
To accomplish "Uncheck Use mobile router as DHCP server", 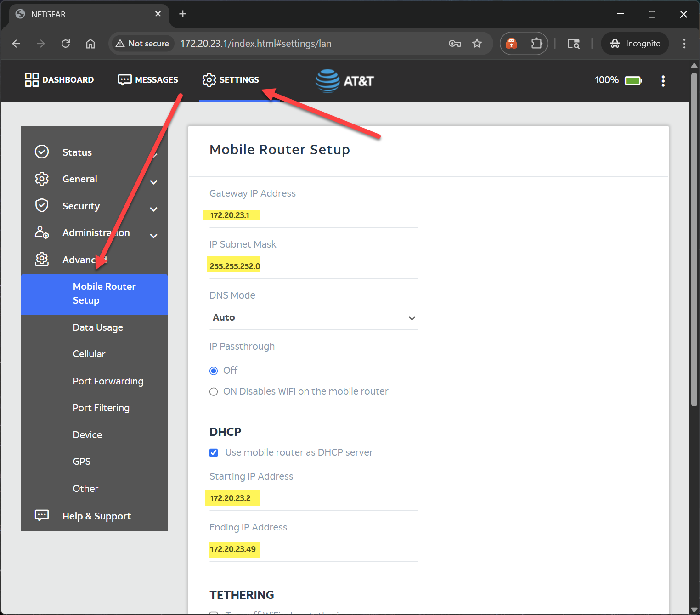I will pyautogui.click(x=214, y=453).
